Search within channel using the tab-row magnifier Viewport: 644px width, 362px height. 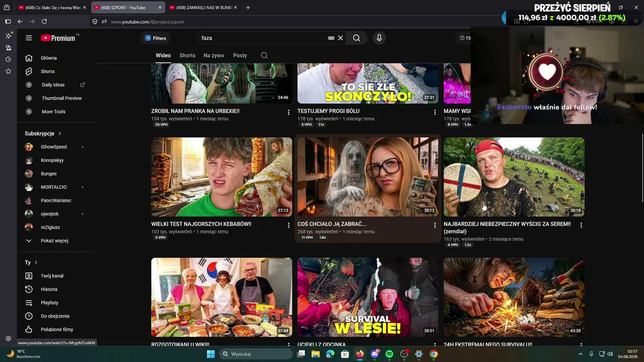tap(264, 55)
